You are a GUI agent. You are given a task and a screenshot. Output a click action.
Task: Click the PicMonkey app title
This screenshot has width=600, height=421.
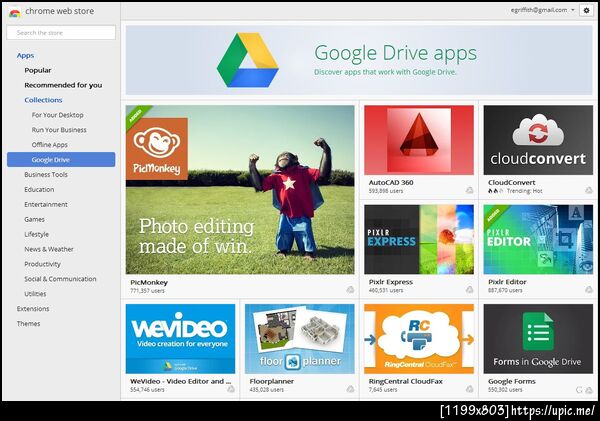(x=149, y=282)
